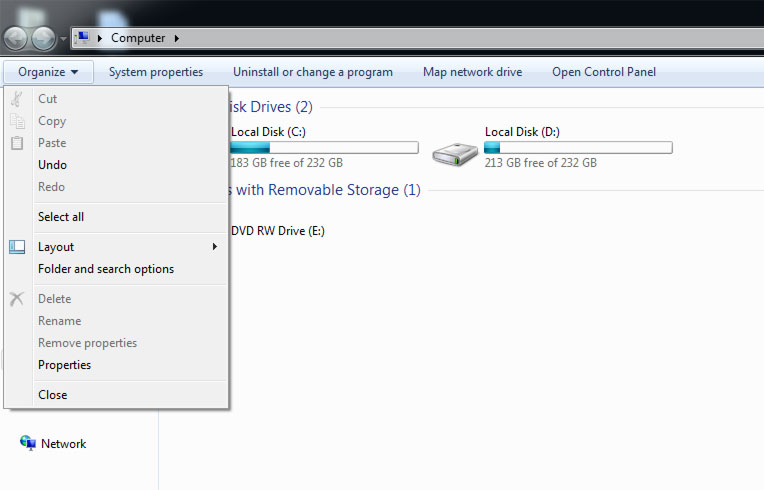Expand the Layout submenu arrow
The height and width of the screenshot is (490, 764).
[x=215, y=247]
